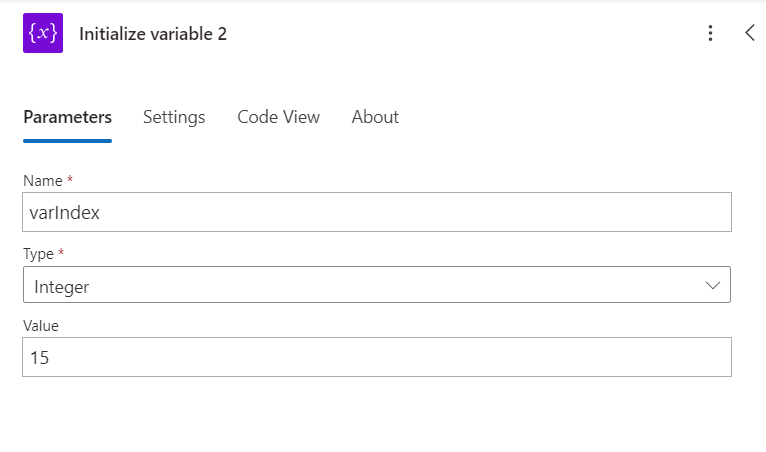Focus the Value field containing 15

(376, 357)
